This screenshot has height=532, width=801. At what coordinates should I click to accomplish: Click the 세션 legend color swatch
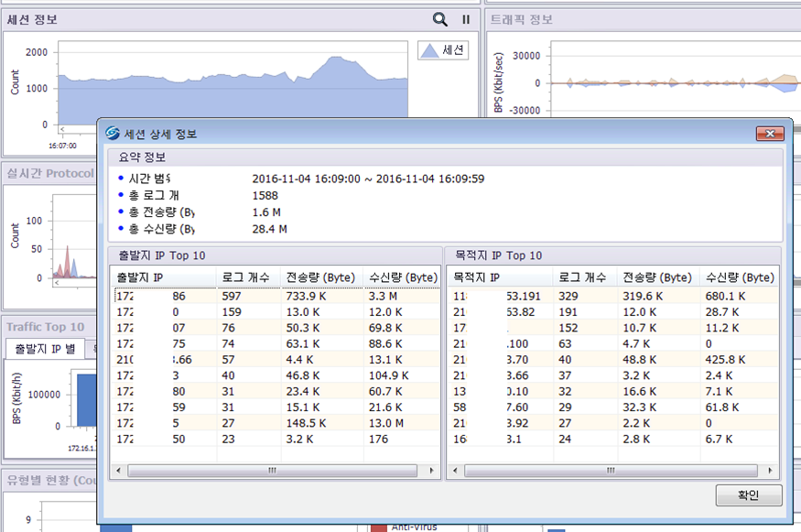[x=429, y=50]
